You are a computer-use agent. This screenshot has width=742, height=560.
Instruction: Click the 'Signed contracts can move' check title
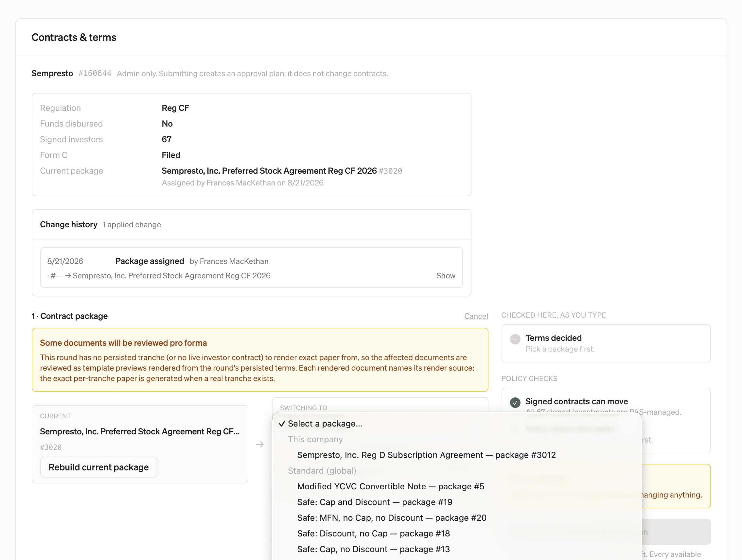pos(576,401)
